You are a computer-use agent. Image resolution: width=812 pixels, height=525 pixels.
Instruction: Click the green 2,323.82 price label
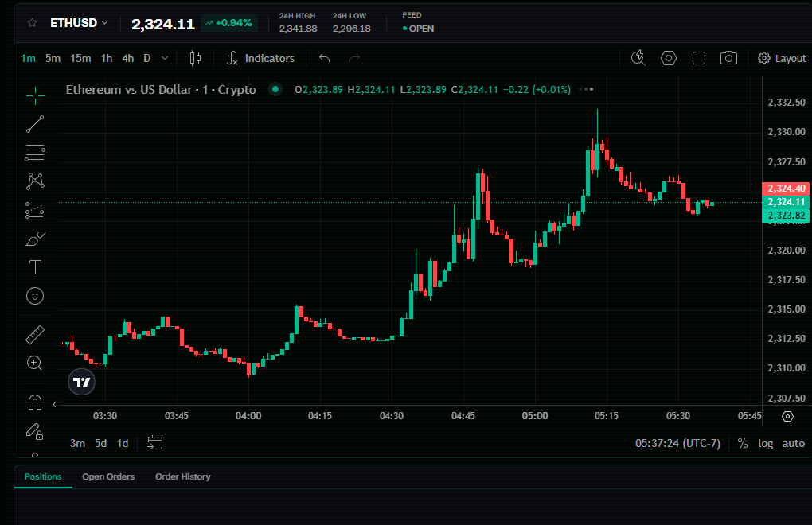click(786, 216)
